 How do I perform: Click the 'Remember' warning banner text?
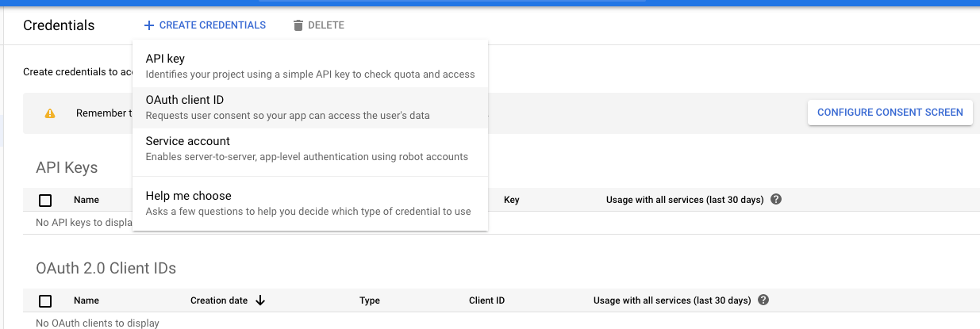coord(104,113)
